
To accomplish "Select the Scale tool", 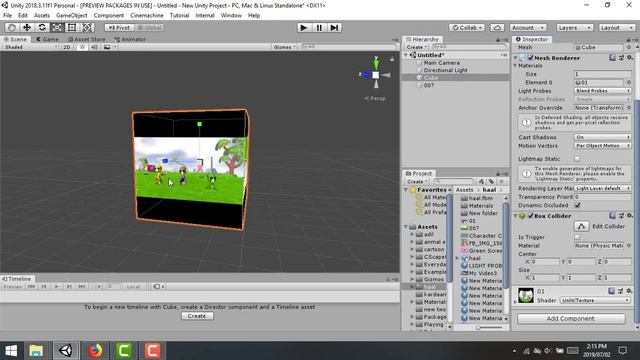I will coord(57,27).
